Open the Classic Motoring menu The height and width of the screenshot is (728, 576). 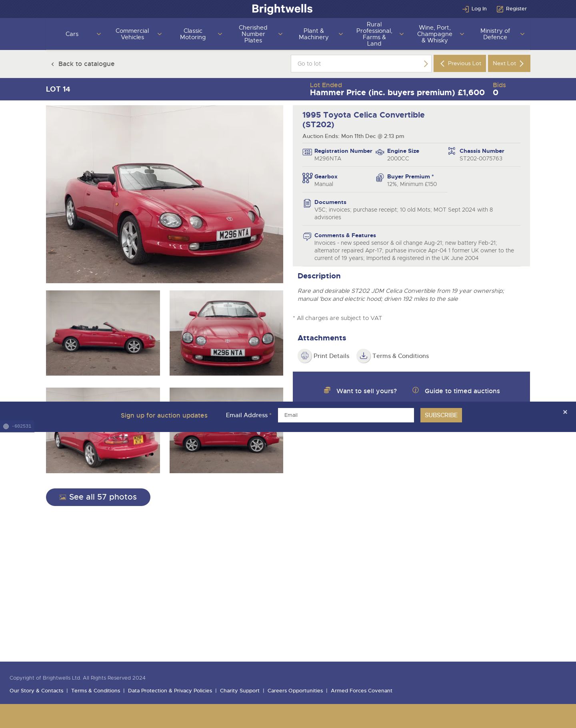point(193,34)
